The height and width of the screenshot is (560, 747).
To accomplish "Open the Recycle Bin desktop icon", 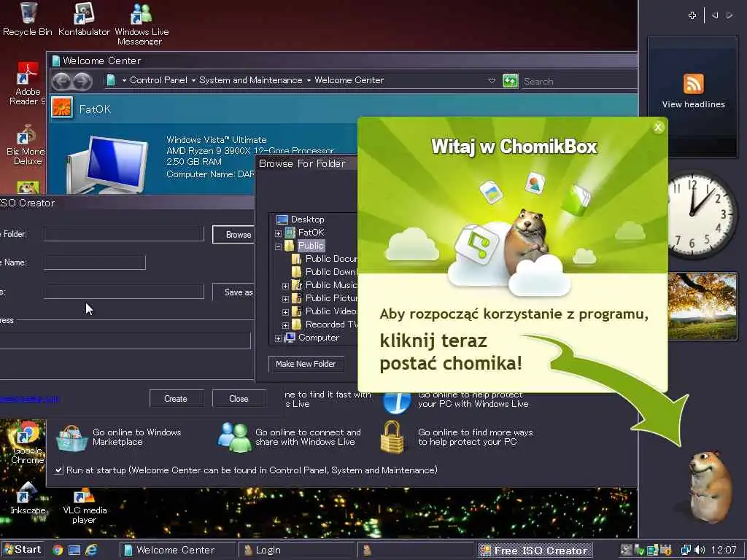I will click(28, 19).
